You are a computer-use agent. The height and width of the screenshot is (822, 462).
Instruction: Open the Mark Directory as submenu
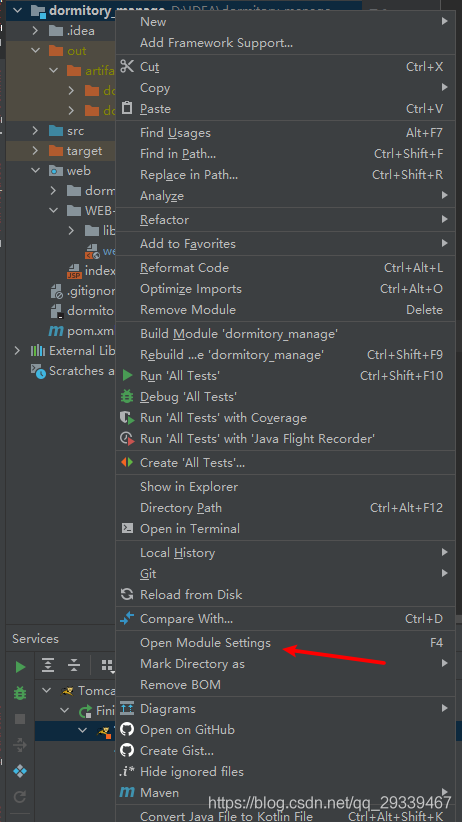(285, 664)
